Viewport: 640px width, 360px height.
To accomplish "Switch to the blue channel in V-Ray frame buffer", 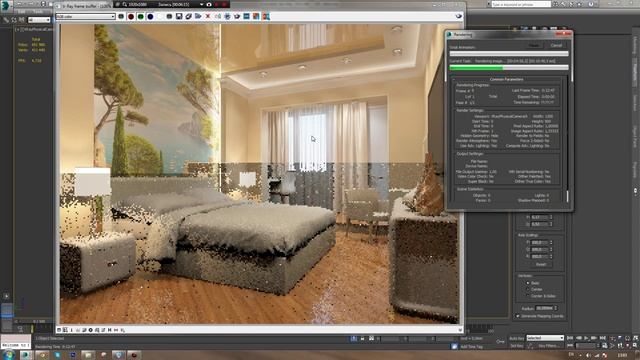I will coord(150,16).
